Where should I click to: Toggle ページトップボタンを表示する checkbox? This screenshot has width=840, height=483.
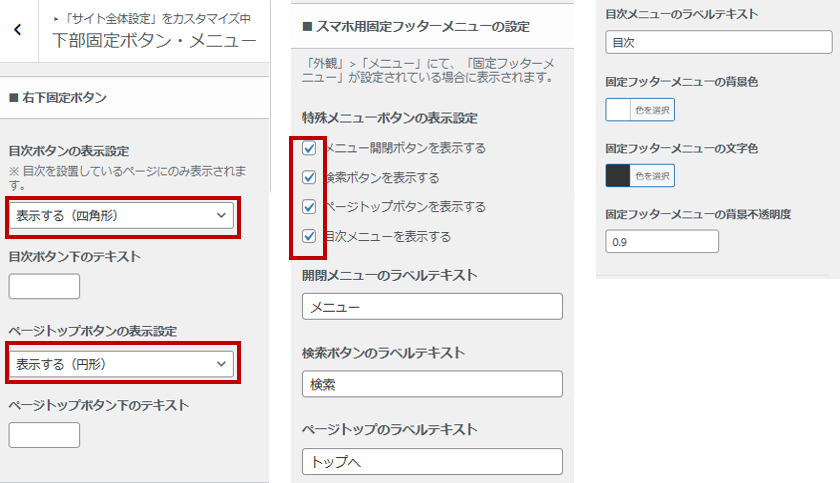click(x=309, y=207)
